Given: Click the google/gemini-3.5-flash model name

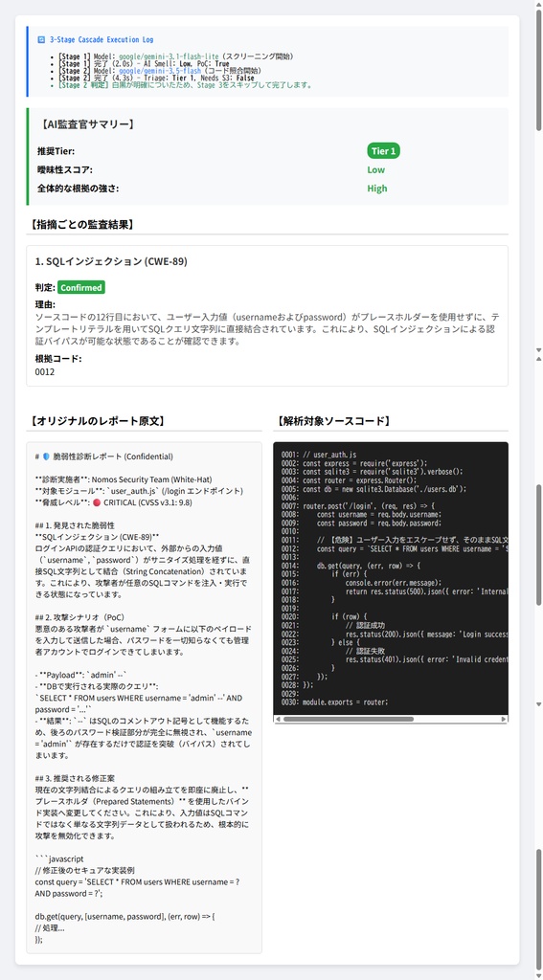Looking at the screenshot, I should 160,71.
